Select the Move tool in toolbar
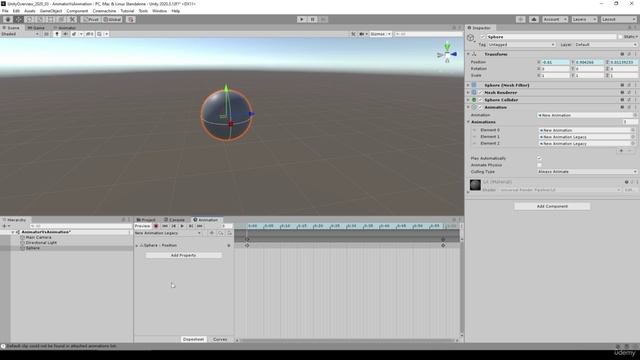This screenshot has height=360, width=640. tap(19, 19)
